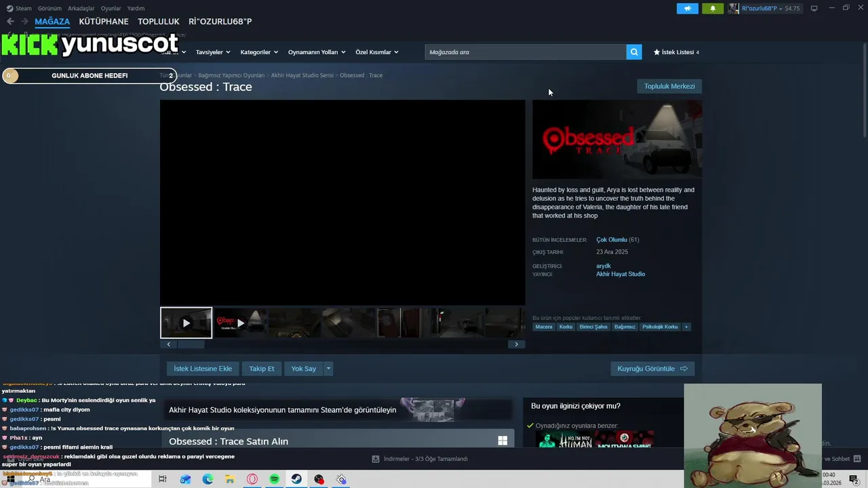Screen dimensions: 868x488
Task: Click İstek Listesine Ekle button
Action: (203, 369)
